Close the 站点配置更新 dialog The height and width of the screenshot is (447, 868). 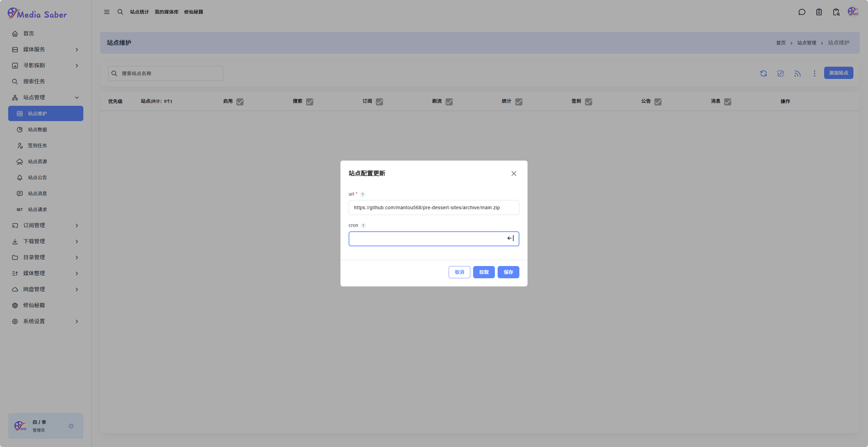514,173
